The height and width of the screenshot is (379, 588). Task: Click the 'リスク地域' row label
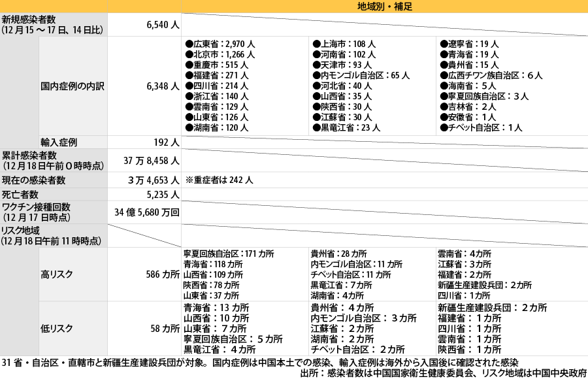pyautogui.click(x=20, y=231)
